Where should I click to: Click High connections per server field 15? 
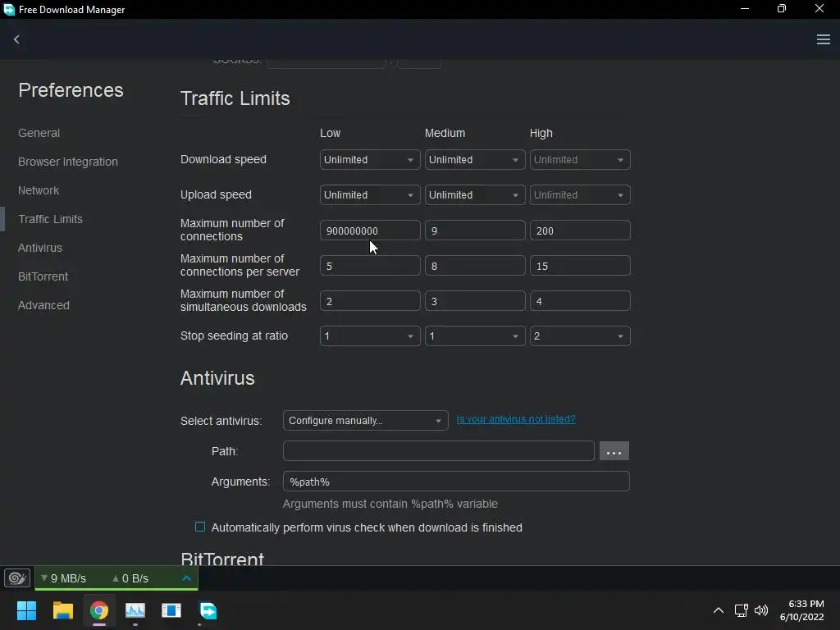click(x=580, y=266)
